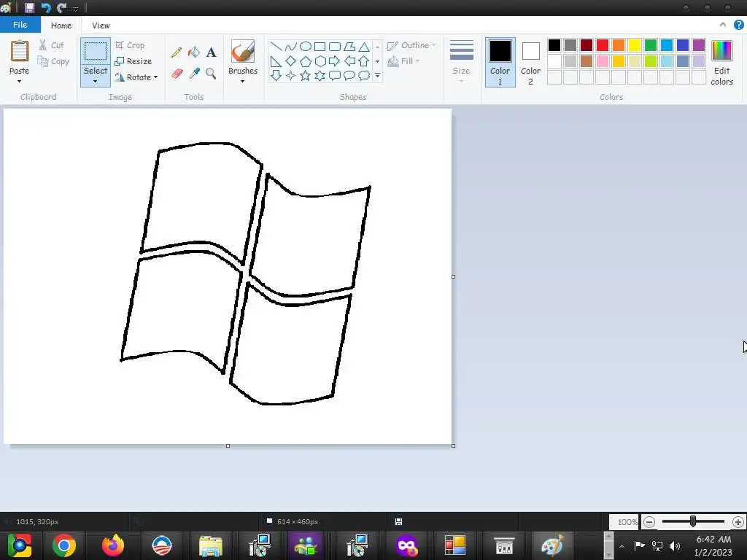This screenshot has height=560, width=747.
Task: Open the Size line thickness dropdown
Action: pos(461,63)
